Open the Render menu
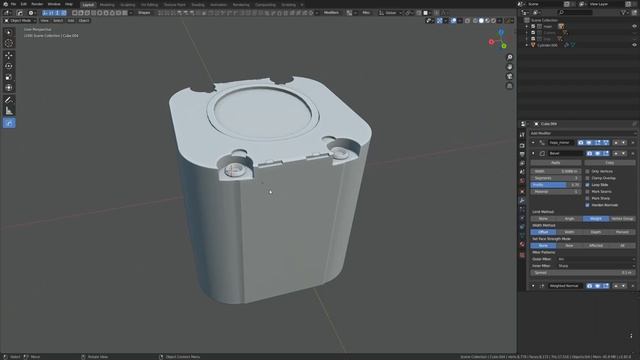The width and height of the screenshot is (640, 360). [x=37, y=4]
